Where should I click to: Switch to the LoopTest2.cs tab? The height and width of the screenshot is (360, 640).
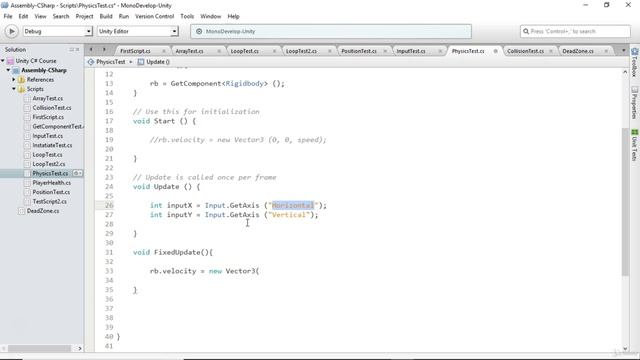301,51
